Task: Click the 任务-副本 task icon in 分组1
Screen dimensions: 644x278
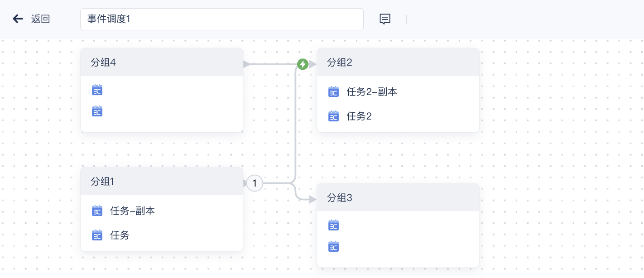Action: click(97, 211)
